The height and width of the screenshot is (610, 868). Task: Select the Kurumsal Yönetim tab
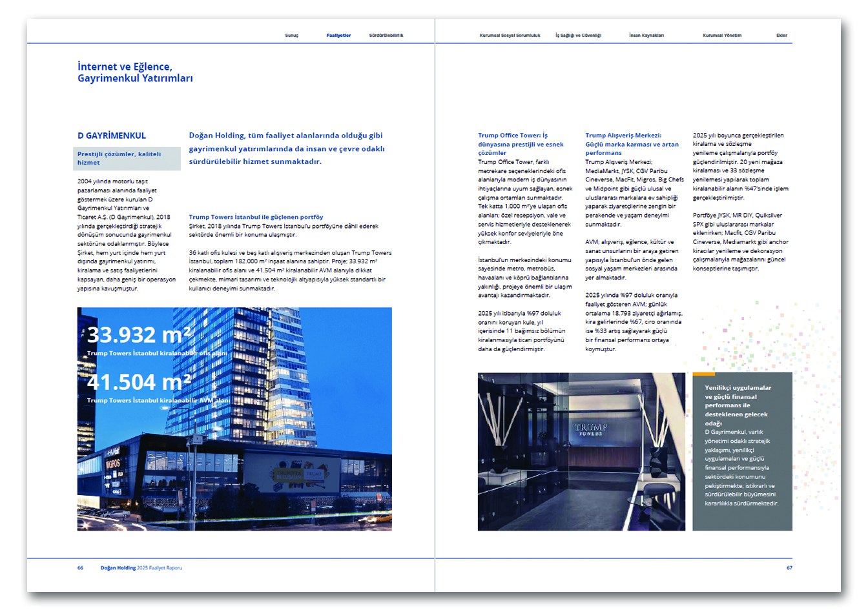(722, 36)
